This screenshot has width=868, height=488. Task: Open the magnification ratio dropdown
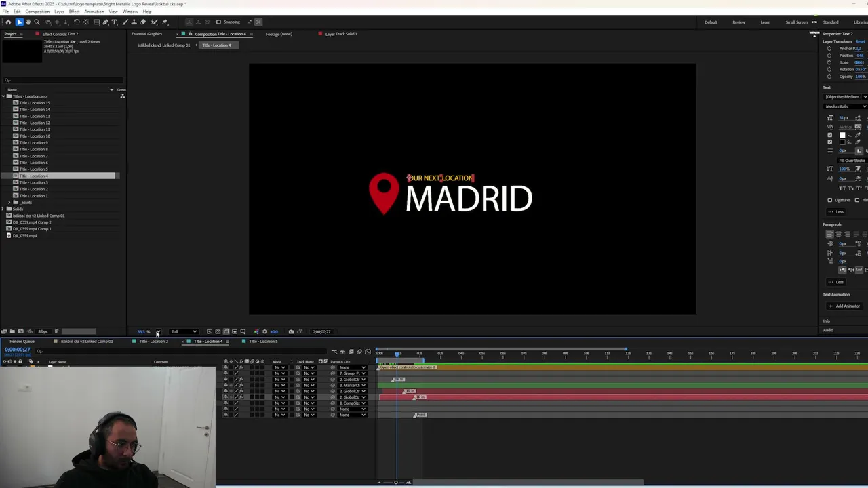click(x=159, y=331)
